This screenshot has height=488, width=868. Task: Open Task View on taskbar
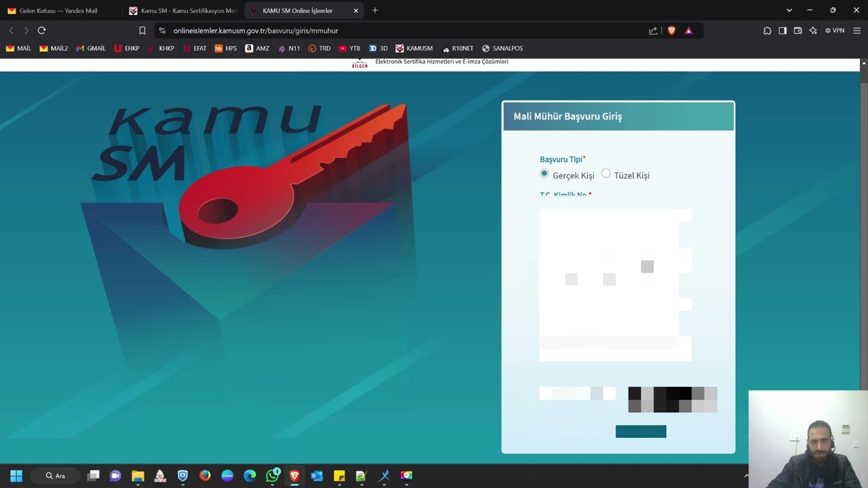click(94, 476)
